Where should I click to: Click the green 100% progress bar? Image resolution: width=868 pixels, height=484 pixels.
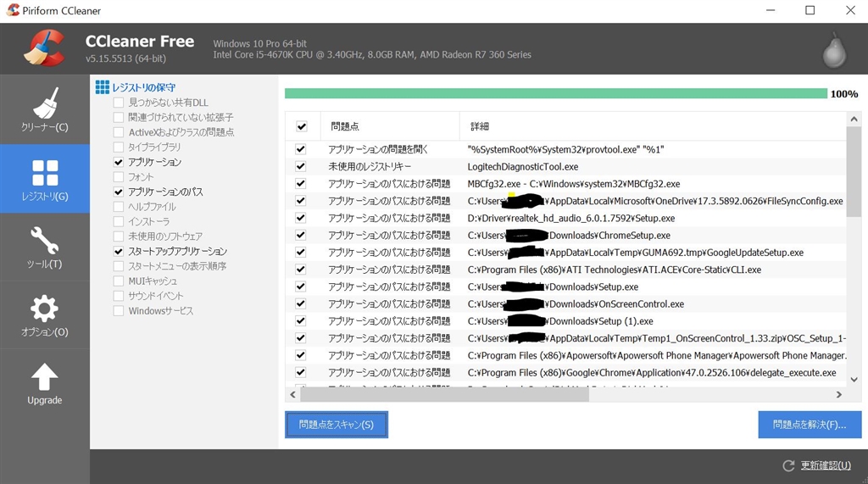[x=556, y=93]
